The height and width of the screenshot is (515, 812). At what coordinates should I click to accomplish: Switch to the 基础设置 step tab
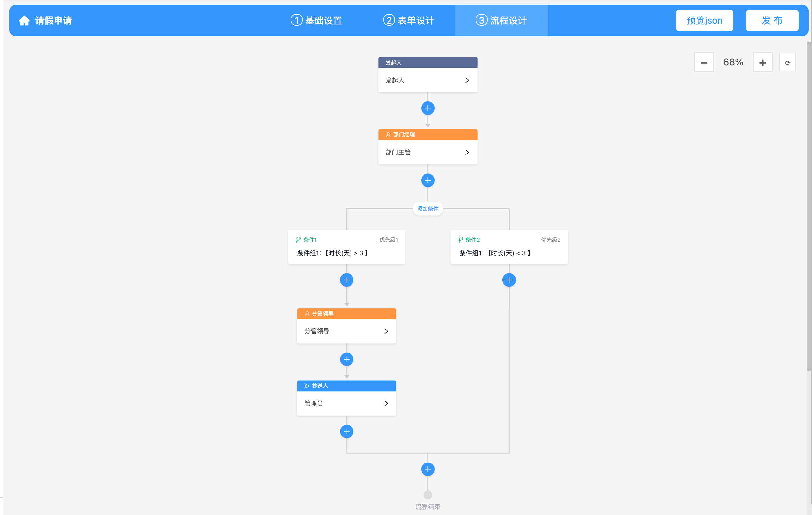(316, 20)
